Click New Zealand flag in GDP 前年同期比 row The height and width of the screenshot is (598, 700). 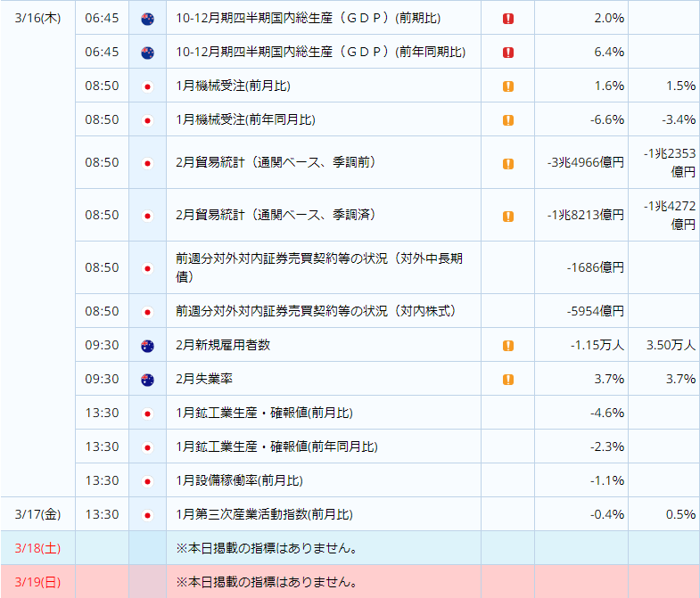[x=147, y=53]
